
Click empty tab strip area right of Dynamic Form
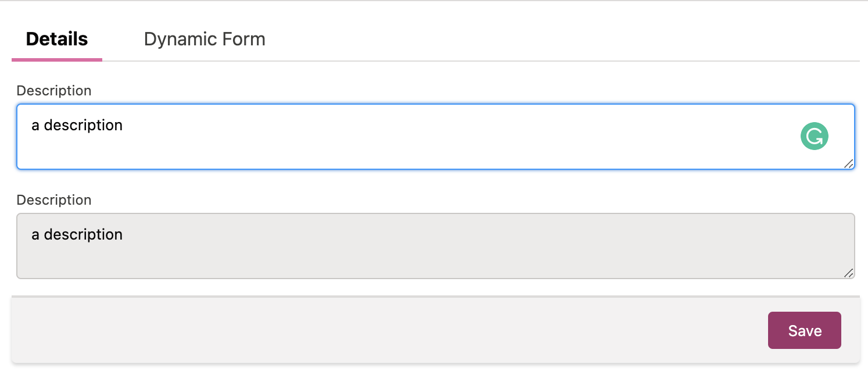[x=552, y=39]
